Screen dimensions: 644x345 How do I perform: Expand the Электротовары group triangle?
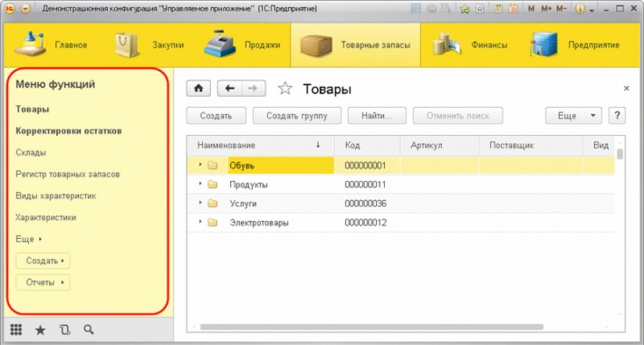(200, 222)
